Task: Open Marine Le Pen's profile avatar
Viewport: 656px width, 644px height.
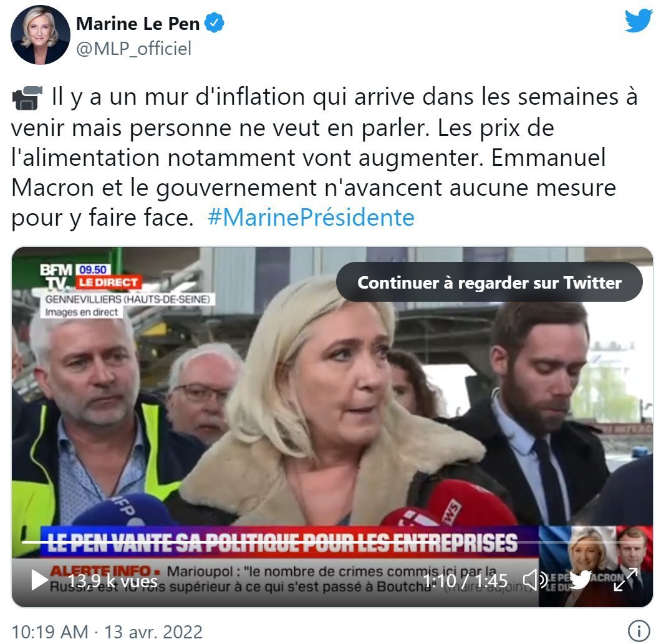Action: [40, 35]
